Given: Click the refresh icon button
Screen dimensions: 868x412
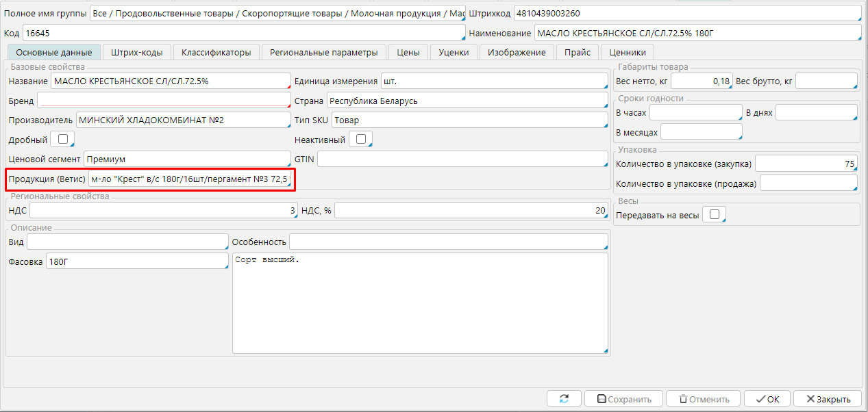Looking at the screenshot, I should (564, 399).
